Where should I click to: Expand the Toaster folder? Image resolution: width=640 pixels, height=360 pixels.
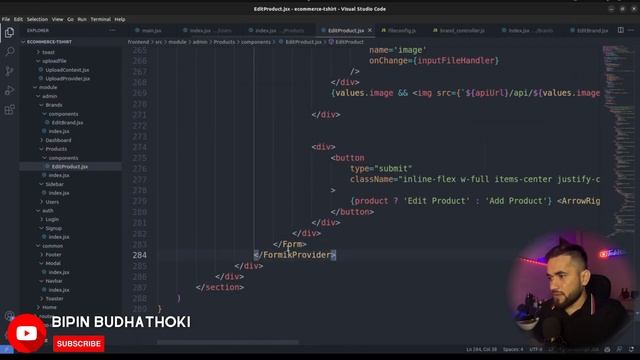pos(54,299)
